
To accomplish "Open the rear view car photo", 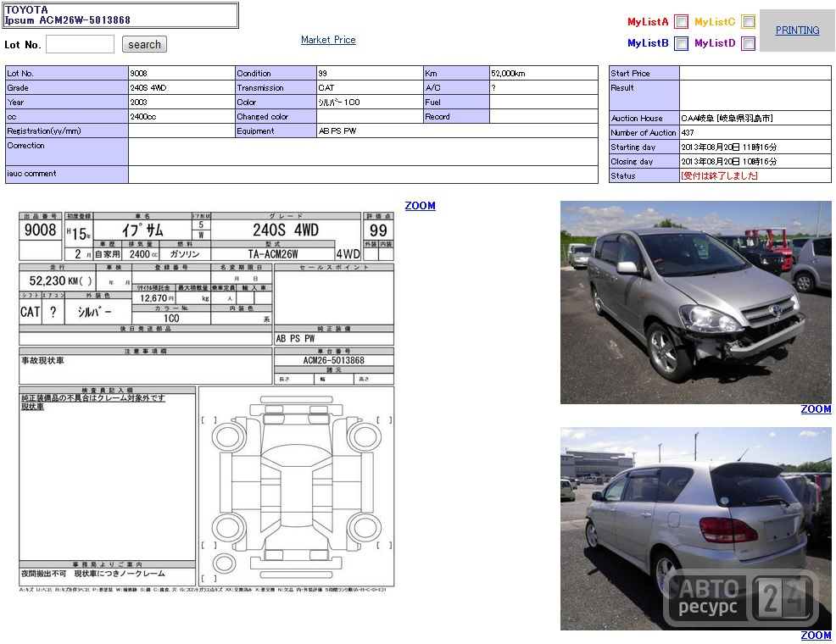I will click(x=696, y=529).
